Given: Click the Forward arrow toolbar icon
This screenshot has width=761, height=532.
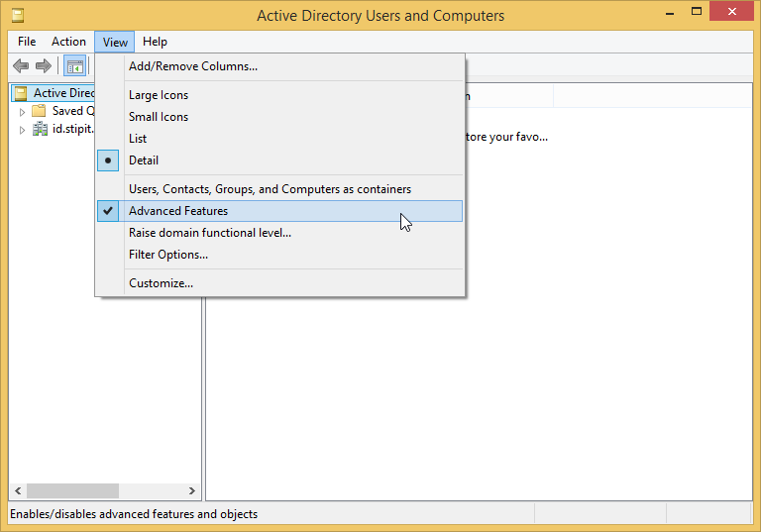Looking at the screenshot, I should coord(44,65).
